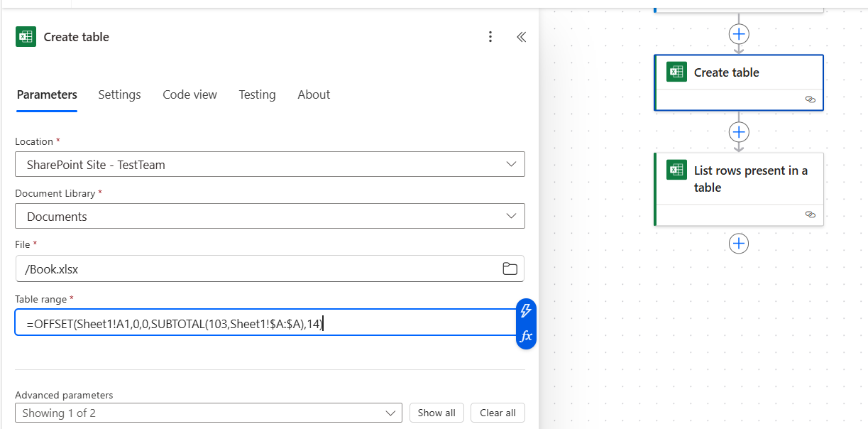868x429 pixels.
Task: Click the Show all button
Action: click(x=436, y=413)
